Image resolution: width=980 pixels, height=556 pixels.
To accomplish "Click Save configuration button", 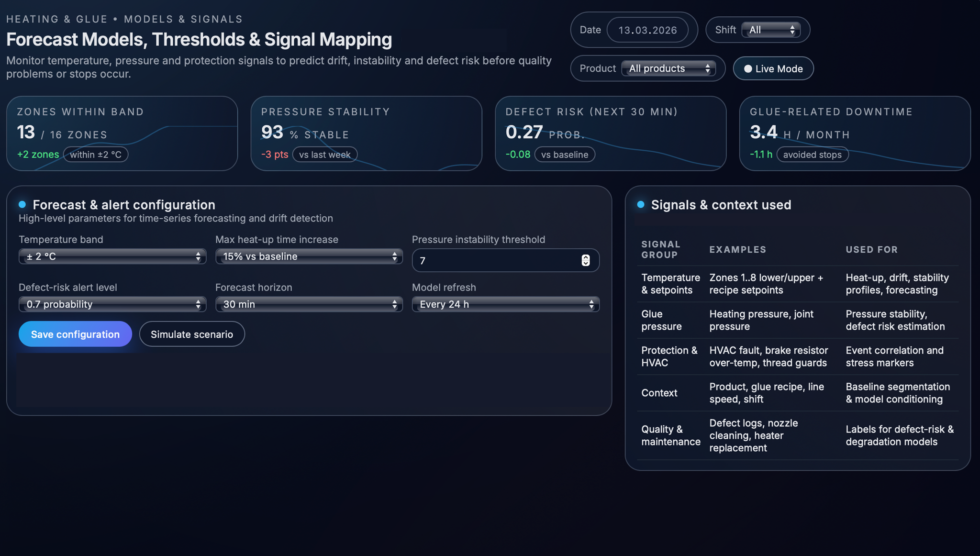I will [x=75, y=334].
